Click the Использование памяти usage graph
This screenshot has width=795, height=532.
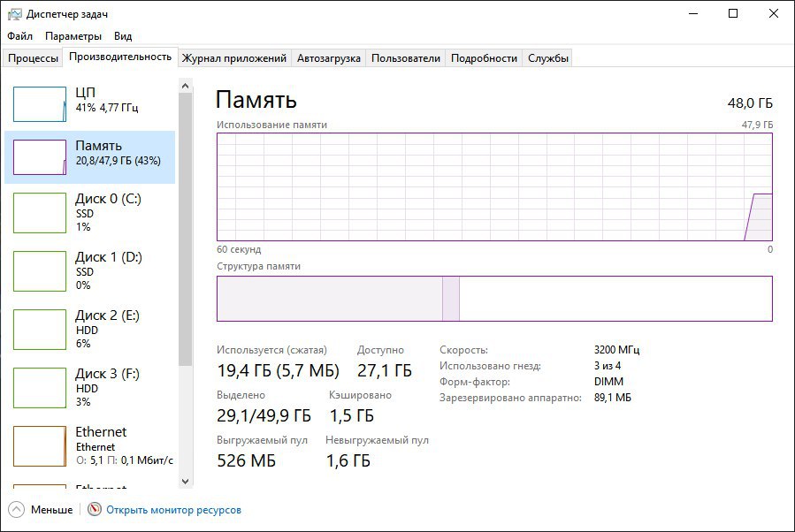(x=494, y=187)
